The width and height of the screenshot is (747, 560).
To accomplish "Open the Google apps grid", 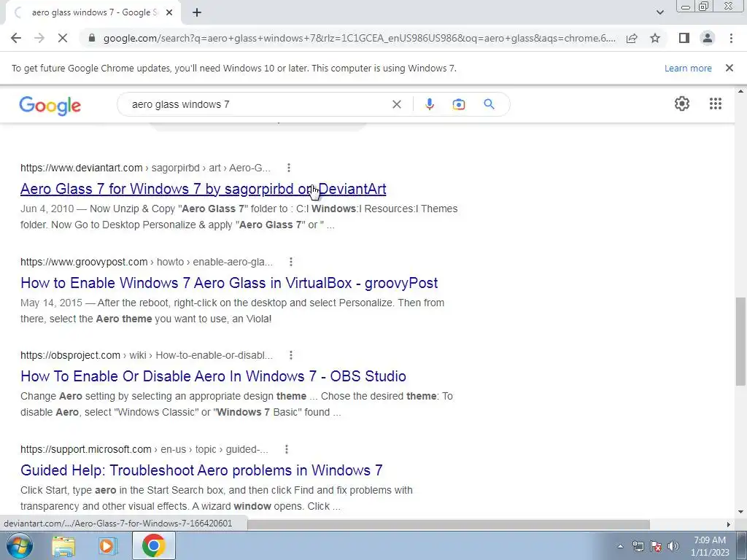I will 715,104.
